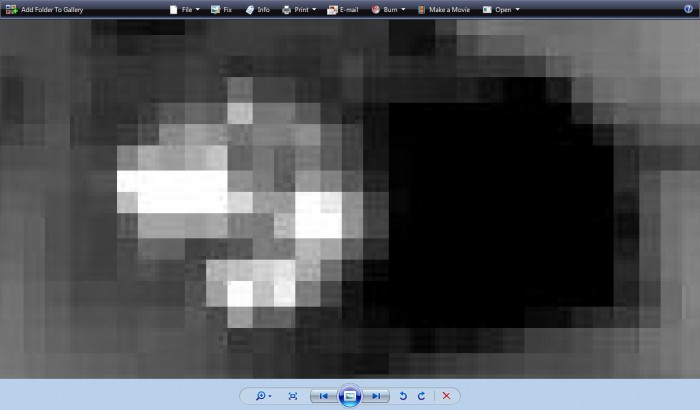Image resolution: width=700 pixels, height=410 pixels.
Task: Click Make a Movie
Action: (x=444, y=9)
